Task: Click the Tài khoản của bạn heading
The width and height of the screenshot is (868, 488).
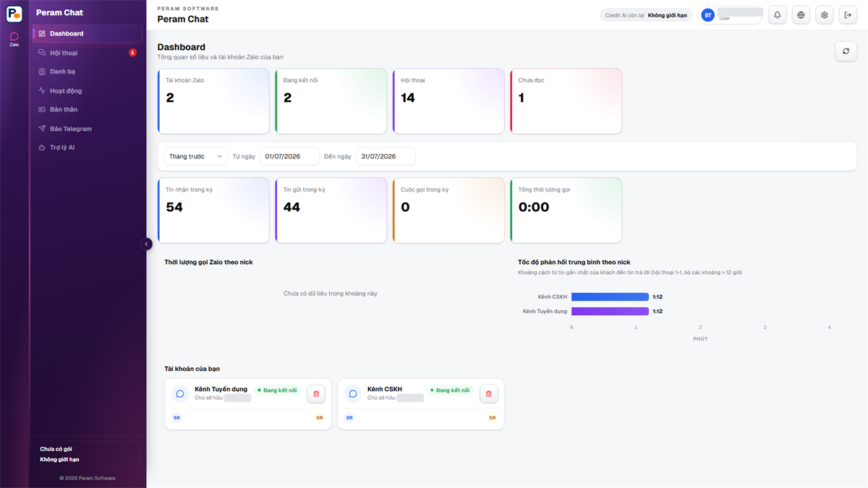Action: coord(192,369)
